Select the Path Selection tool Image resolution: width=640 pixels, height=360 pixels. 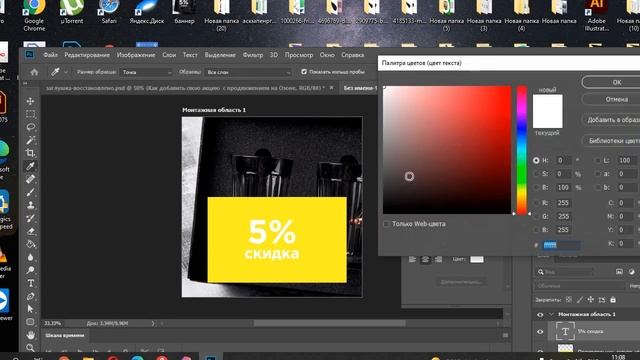point(30,309)
